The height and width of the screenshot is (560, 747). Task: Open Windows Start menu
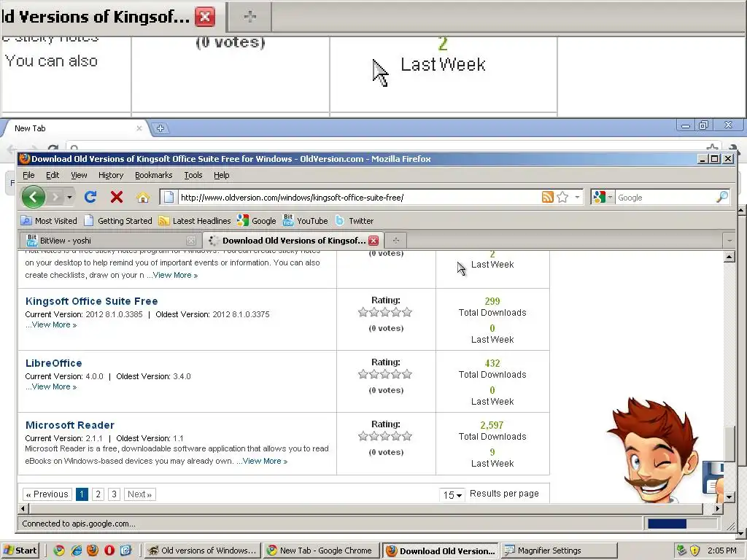pyautogui.click(x=20, y=551)
